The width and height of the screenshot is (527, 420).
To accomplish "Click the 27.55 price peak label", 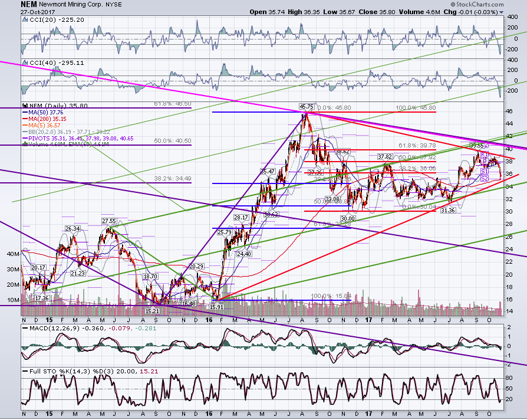I will 109,221.
